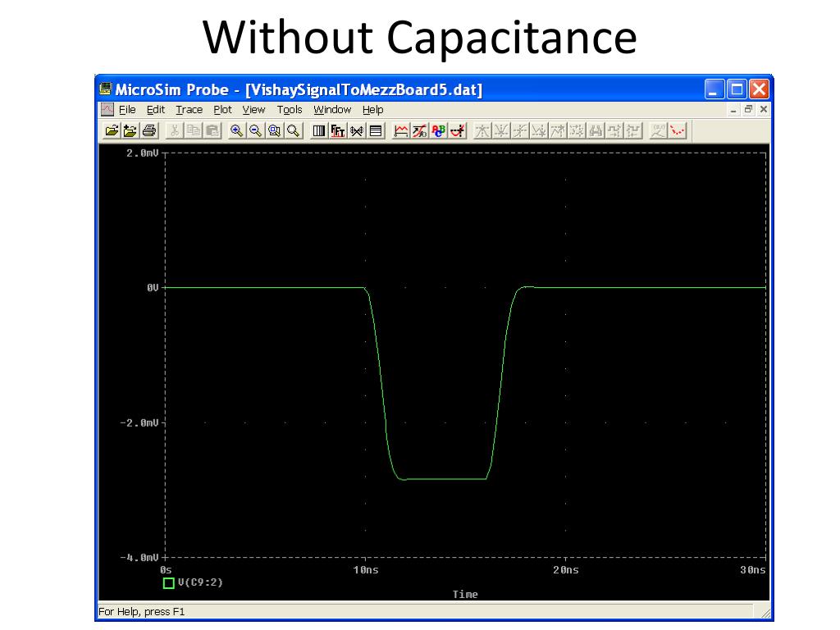Toggle Log Y axis icon
Viewport: 840px width, 630px height.
pos(376,130)
